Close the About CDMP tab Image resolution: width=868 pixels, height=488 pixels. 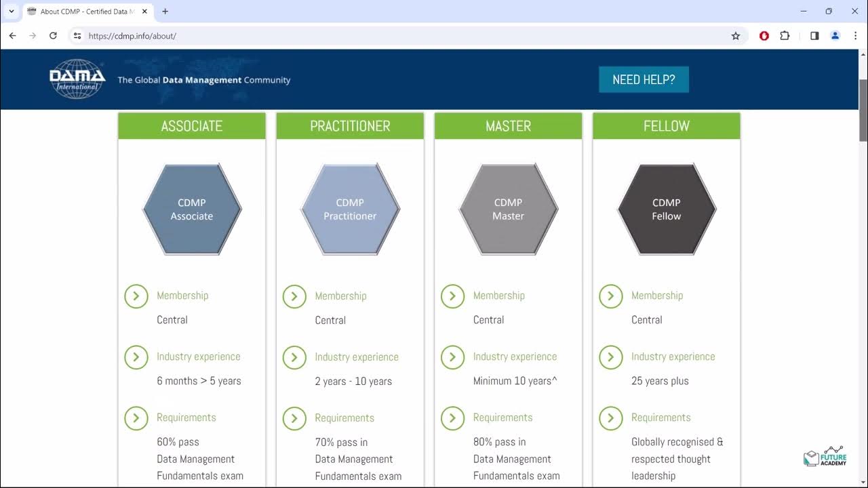144,12
